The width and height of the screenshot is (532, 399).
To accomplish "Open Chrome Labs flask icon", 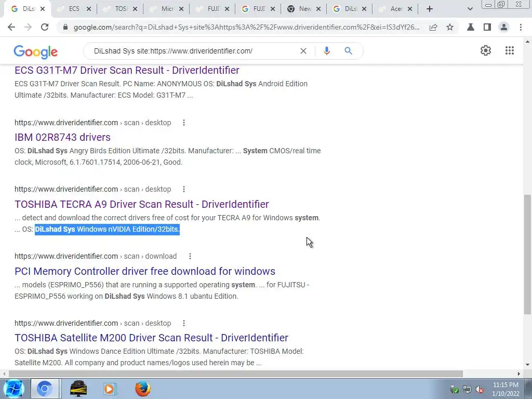I will (x=471, y=27).
